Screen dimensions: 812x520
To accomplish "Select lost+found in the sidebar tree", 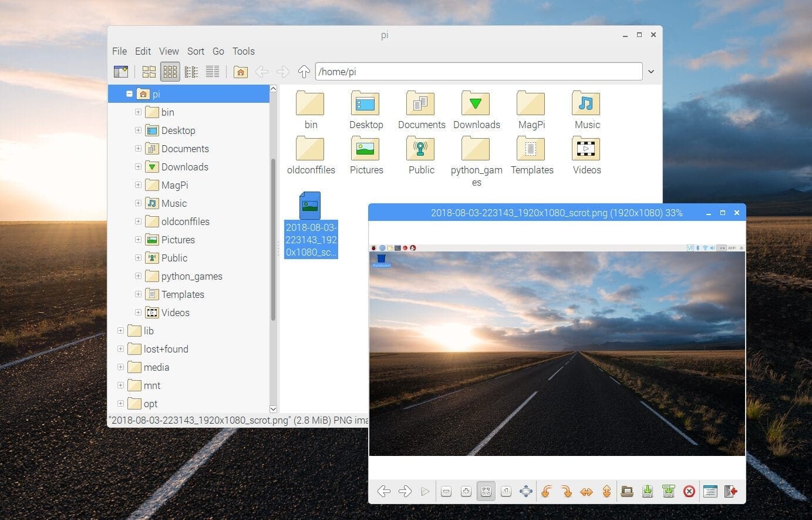I will (166, 349).
